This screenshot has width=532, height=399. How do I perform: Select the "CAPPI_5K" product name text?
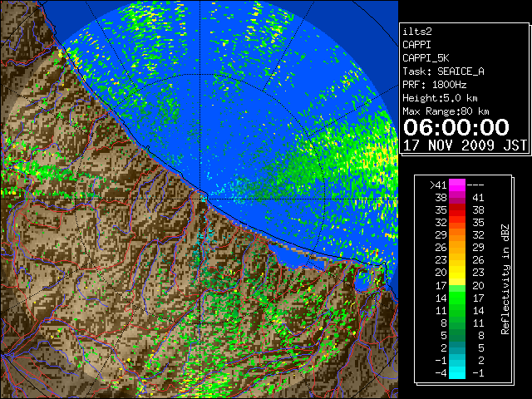click(426, 58)
